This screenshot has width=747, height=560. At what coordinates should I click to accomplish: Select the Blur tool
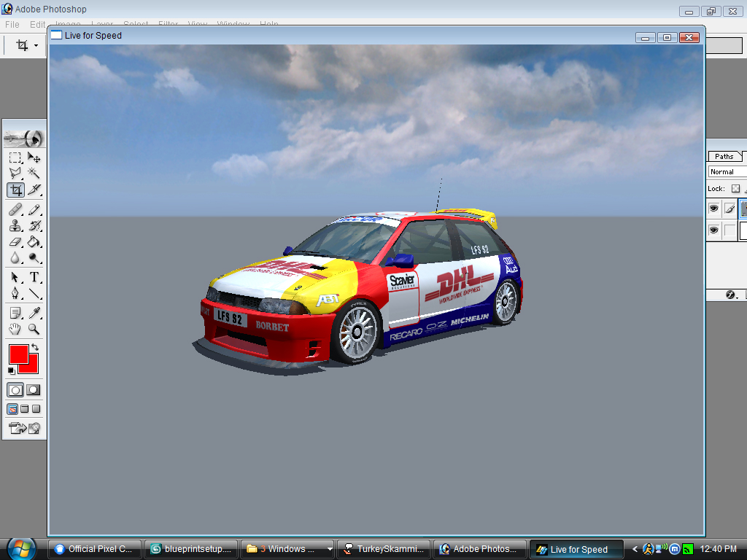tap(15, 258)
